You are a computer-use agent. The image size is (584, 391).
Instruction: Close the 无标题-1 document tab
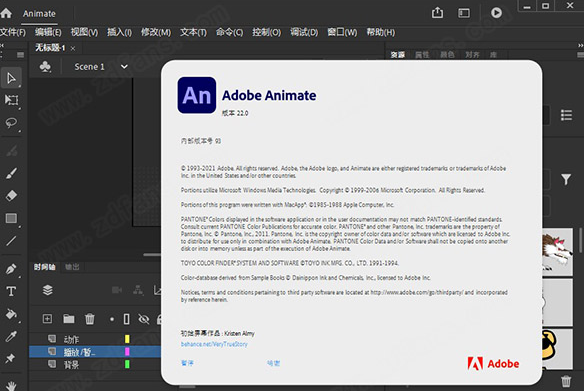[x=73, y=48]
